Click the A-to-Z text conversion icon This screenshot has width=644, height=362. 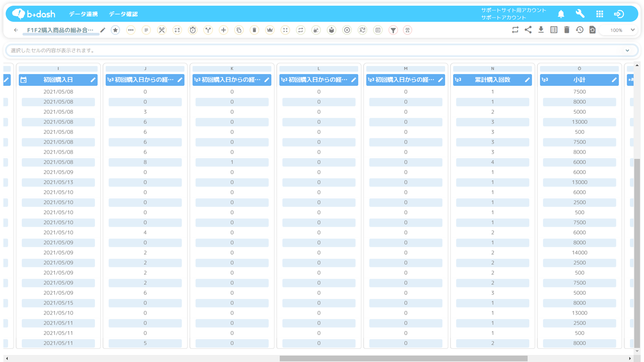(363, 30)
